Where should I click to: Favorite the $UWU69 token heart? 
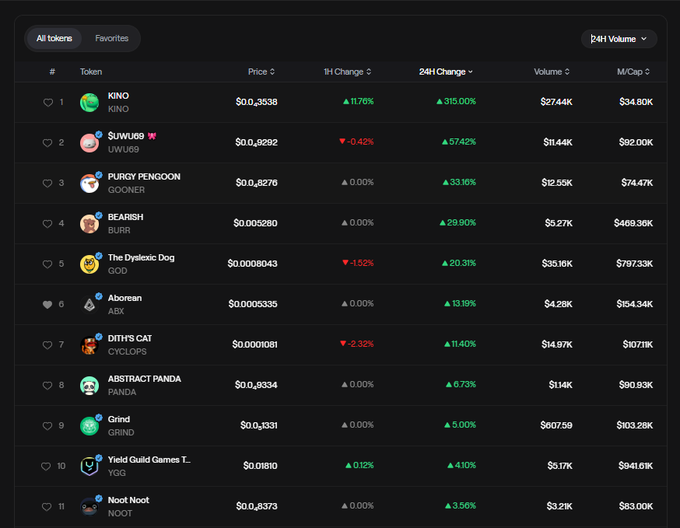47,143
